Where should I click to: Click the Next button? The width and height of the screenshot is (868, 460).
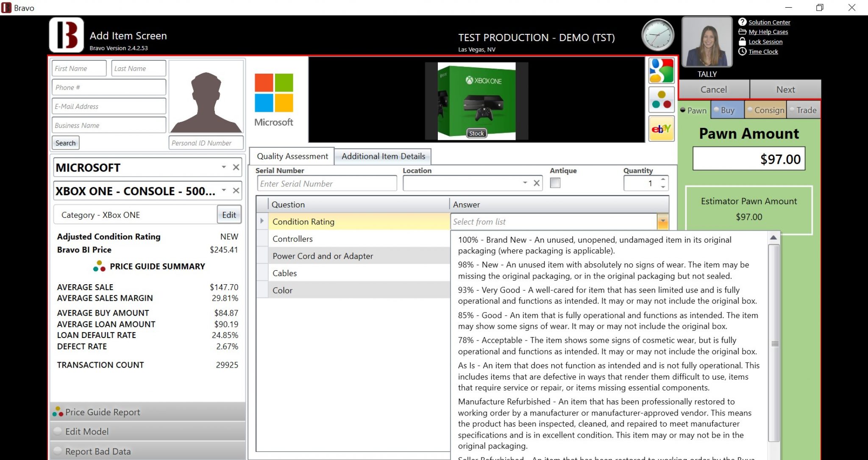(x=785, y=89)
